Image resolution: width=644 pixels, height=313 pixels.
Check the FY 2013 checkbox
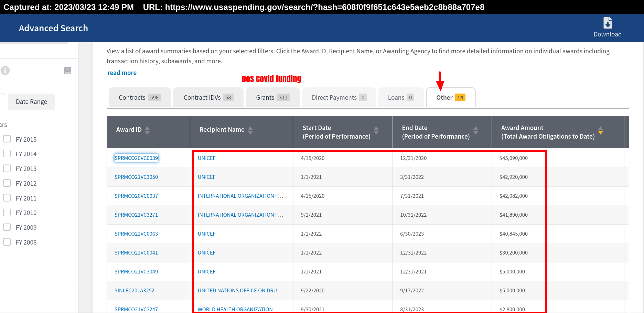click(x=7, y=168)
